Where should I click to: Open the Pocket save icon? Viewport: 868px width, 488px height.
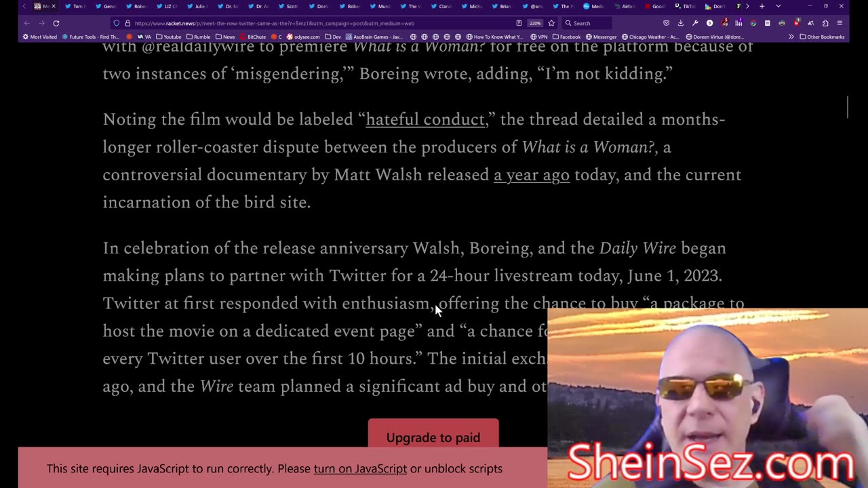click(667, 23)
